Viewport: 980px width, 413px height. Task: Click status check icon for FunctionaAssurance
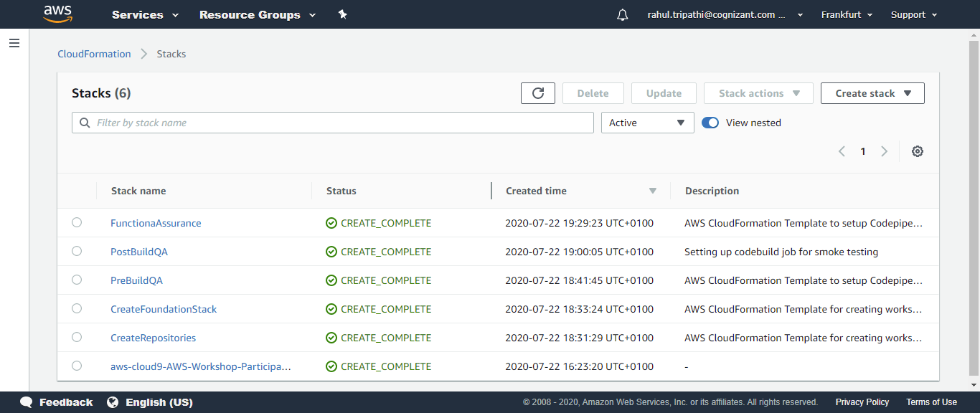click(x=331, y=223)
